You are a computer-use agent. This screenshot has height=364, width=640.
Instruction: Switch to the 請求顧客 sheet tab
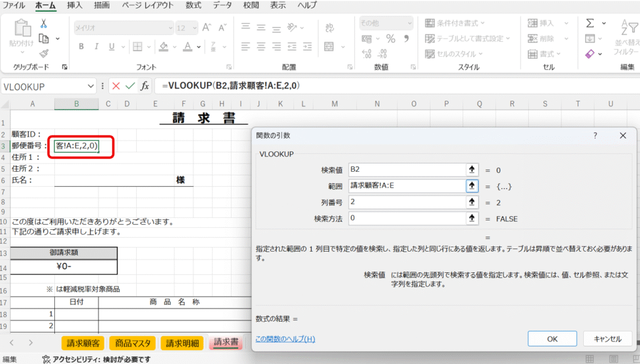84,343
